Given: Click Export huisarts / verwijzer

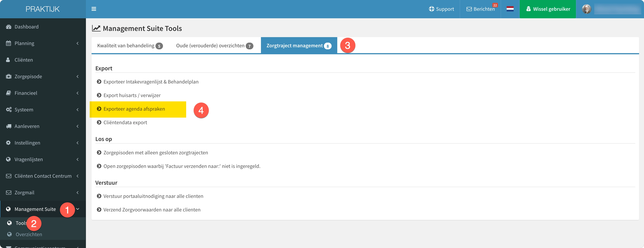Looking at the screenshot, I should pyautogui.click(x=132, y=95).
